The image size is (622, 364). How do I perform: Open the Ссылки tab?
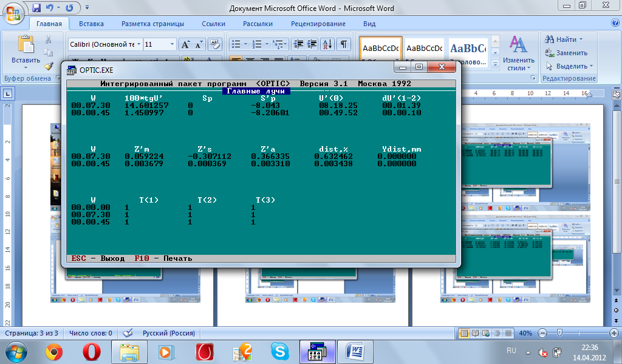point(213,24)
